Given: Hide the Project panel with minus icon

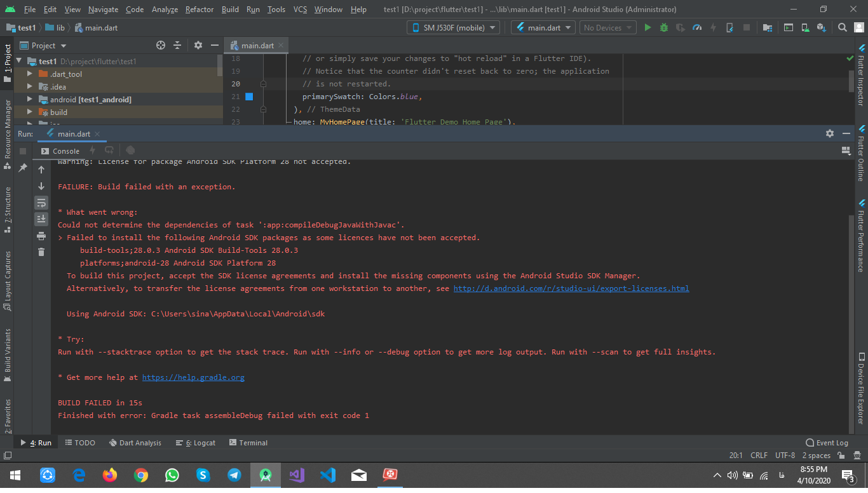Looking at the screenshot, I should [x=215, y=45].
